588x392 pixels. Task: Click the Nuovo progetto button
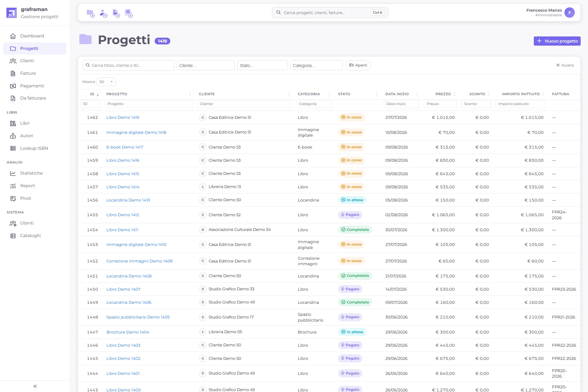coord(557,41)
